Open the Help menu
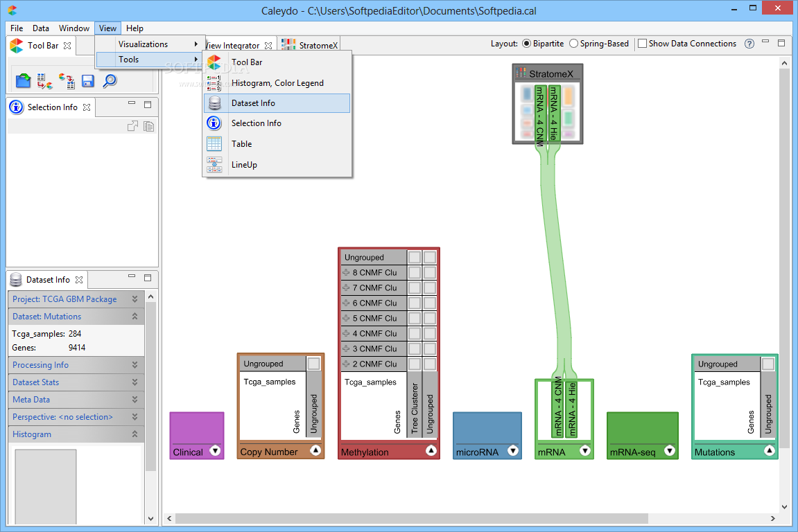This screenshot has width=798, height=532. [135, 28]
